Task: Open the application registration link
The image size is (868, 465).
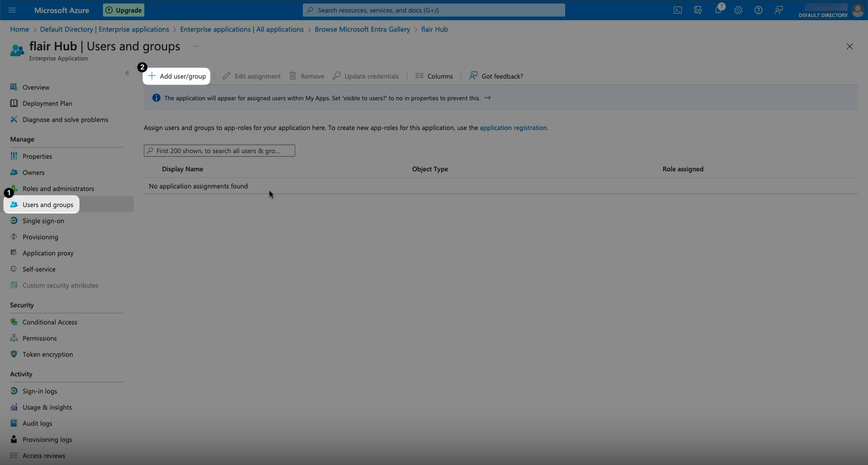Action: coord(513,128)
